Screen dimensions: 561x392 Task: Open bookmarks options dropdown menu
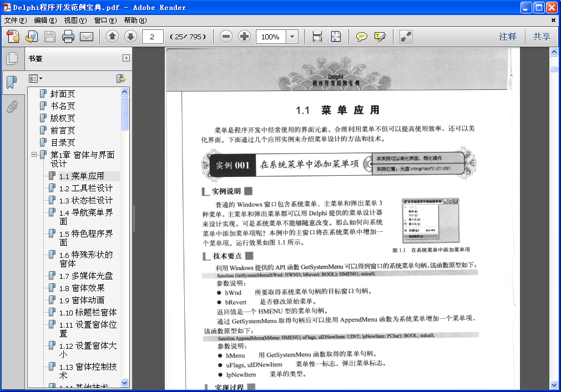tap(36, 79)
